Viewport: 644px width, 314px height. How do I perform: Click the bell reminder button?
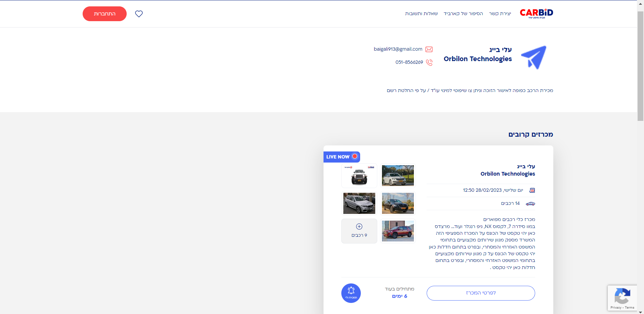351,293
